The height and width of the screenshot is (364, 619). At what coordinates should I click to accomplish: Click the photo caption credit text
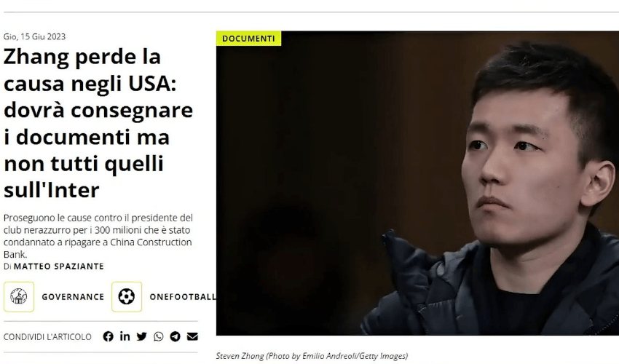click(312, 356)
